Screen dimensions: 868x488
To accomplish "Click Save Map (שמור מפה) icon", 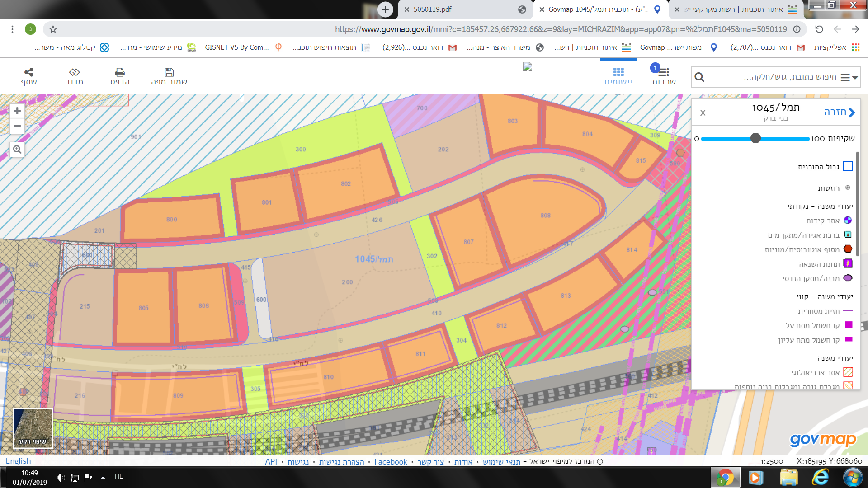I will [169, 72].
